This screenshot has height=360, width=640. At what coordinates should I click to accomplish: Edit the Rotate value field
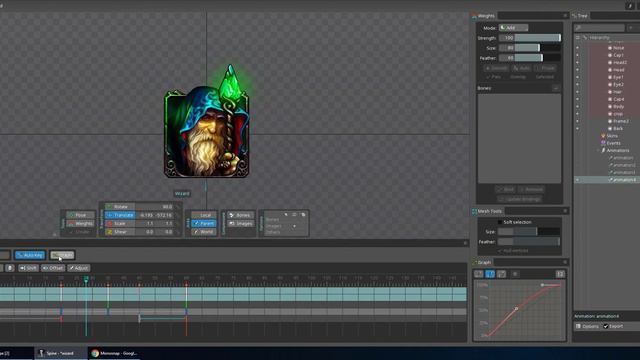click(155, 207)
